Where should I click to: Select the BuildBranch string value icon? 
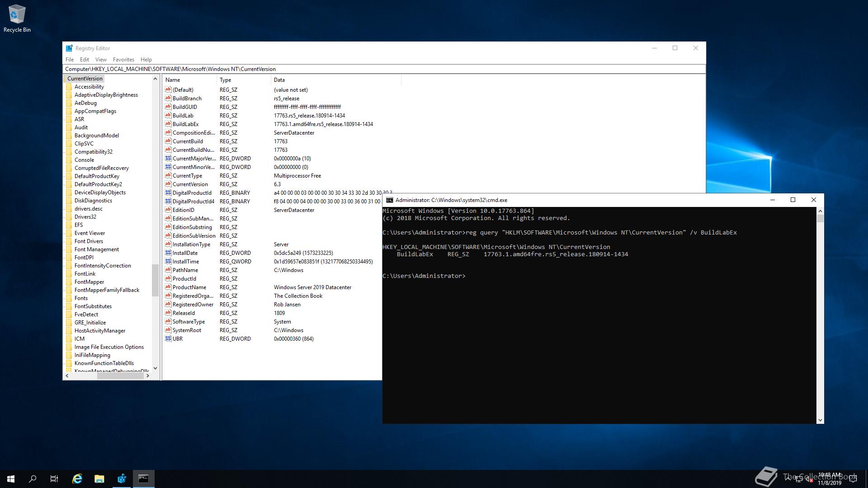[168, 98]
